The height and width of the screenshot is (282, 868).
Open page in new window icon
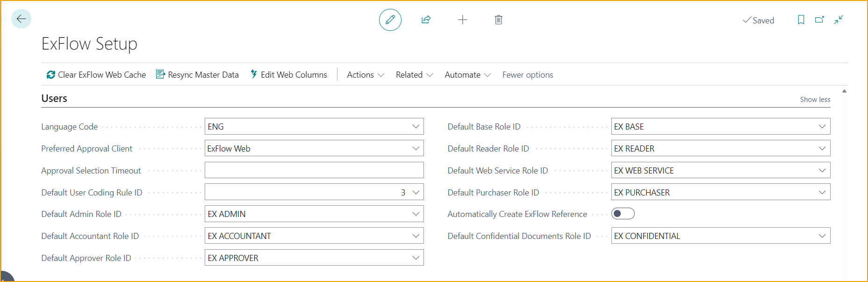819,20
